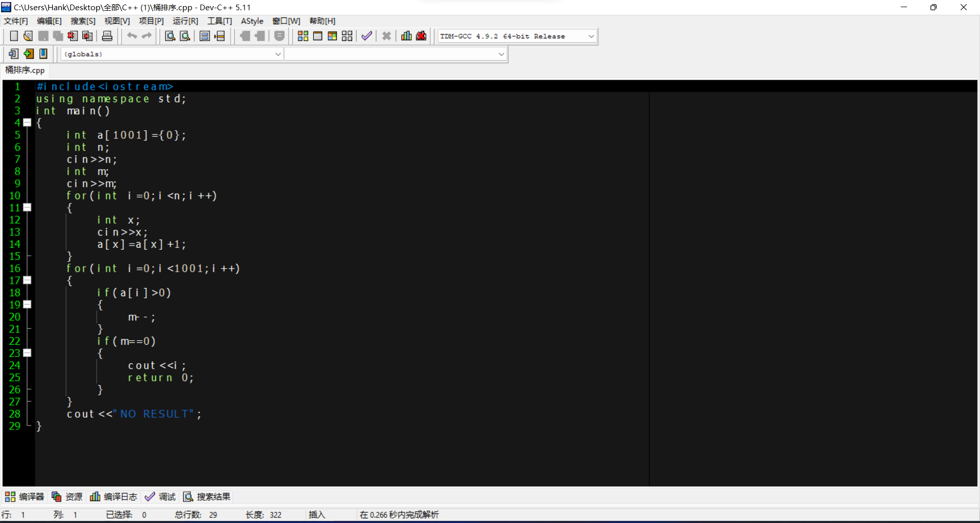This screenshot has width=980, height=523.
Task: Click the "a[x]=a[x]+1;" line
Action: tap(141, 244)
